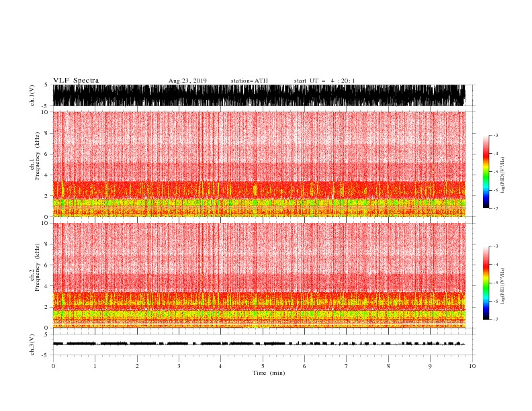Click the Time axis tick label "1"
The image size is (532, 411).
(95, 367)
